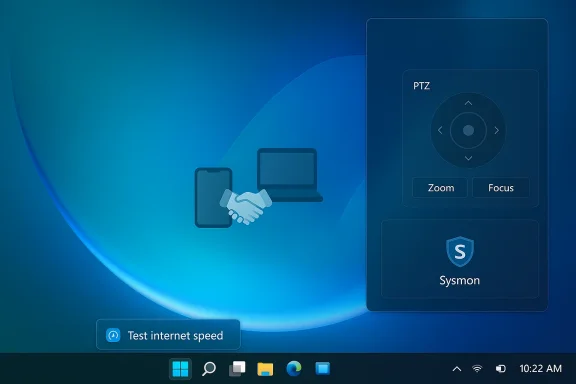Image resolution: width=576 pixels, height=384 pixels.
Task: Pan camera right with PTZ right arrow
Action: point(496,130)
